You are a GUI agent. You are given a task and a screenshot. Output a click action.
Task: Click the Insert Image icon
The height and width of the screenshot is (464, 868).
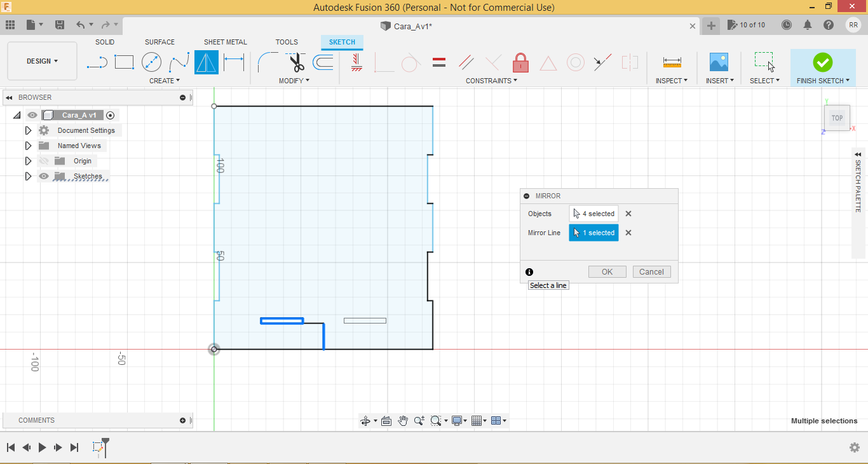click(x=719, y=62)
